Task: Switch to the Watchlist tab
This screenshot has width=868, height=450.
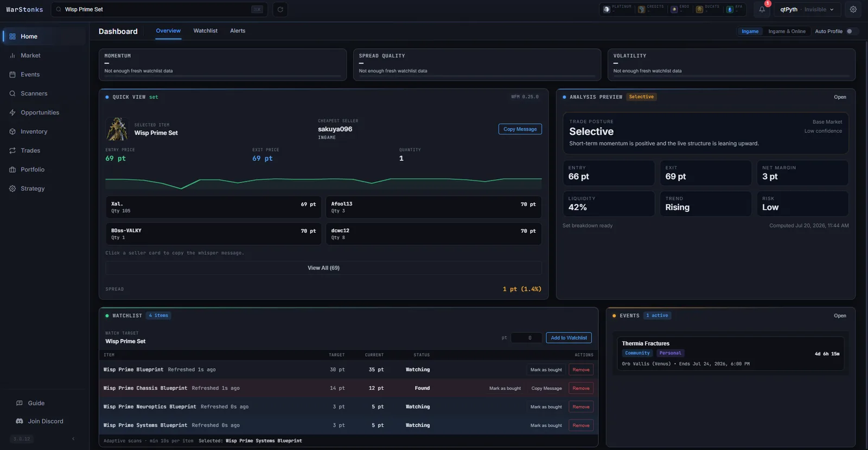Action: pos(205,31)
